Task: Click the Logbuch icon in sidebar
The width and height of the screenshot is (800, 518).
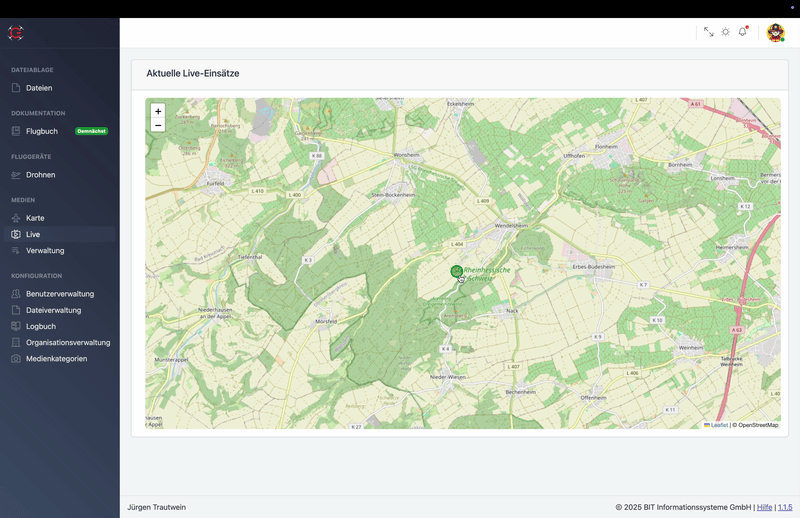Action: point(16,326)
